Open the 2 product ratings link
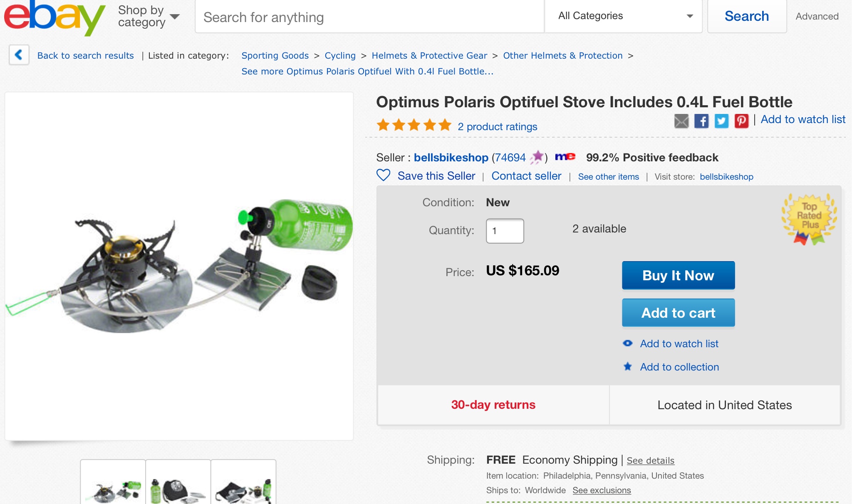The image size is (852, 504). [497, 127]
